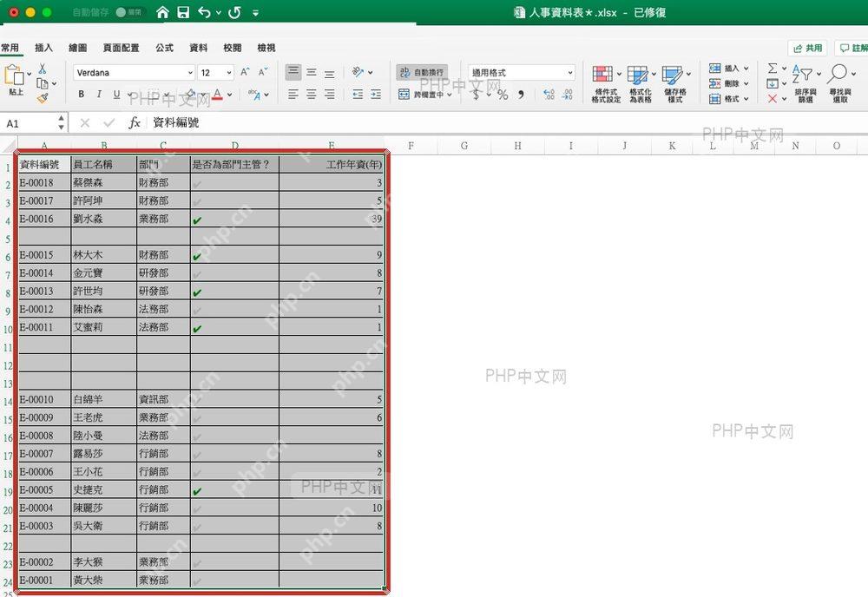The height and width of the screenshot is (597, 868).
Task: Apply percent style to the cells
Action: coord(503,95)
